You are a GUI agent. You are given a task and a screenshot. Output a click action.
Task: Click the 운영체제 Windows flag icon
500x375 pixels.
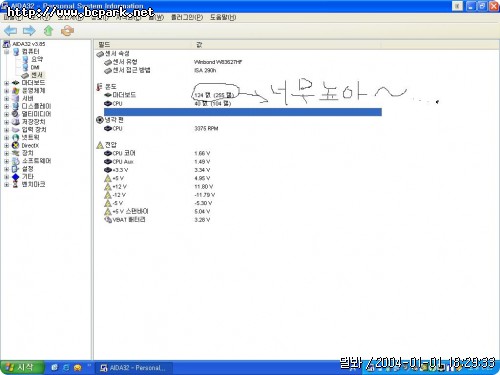16,91
